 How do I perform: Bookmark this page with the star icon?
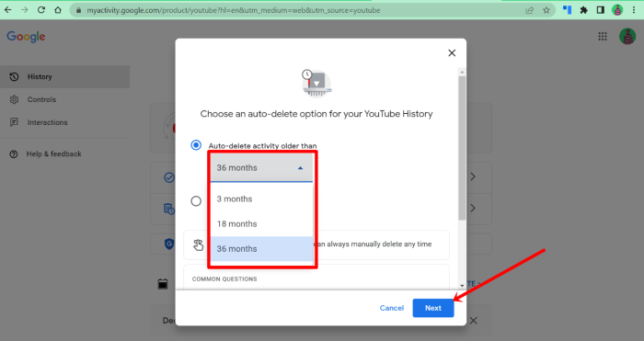tap(546, 10)
